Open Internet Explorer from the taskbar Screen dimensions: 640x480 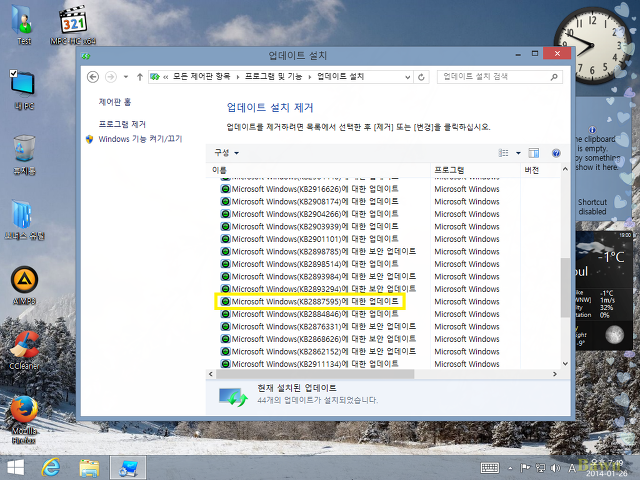click(x=51, y=467)
